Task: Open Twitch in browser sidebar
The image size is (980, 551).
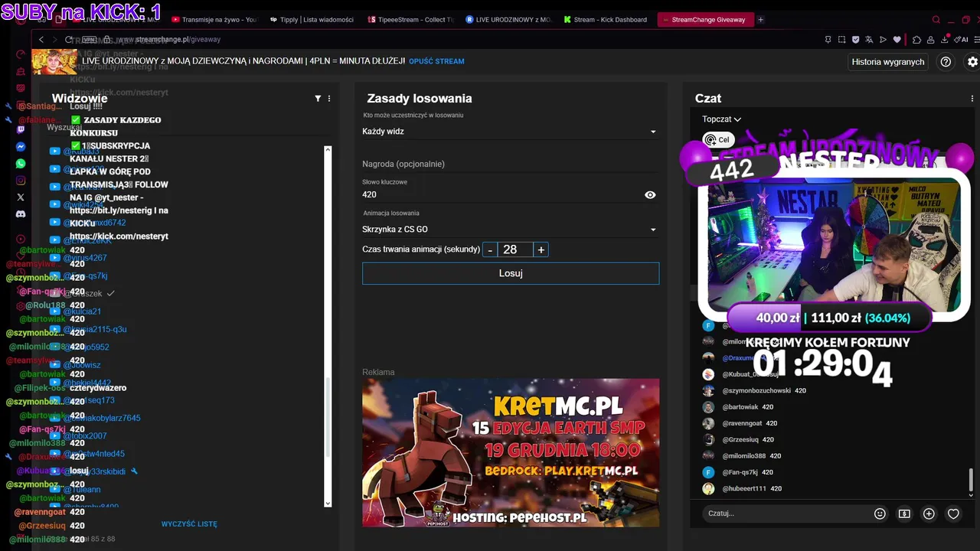Action: click(x=21, y=129)
